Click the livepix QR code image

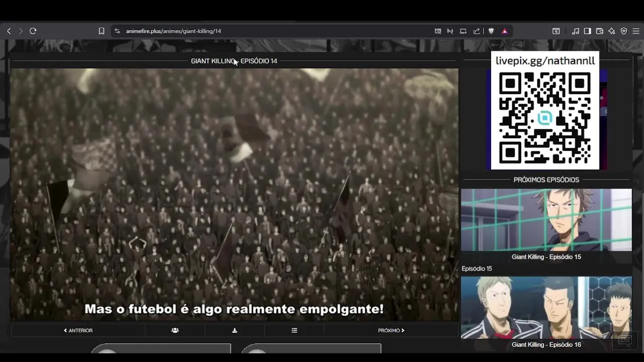(545, 117)
